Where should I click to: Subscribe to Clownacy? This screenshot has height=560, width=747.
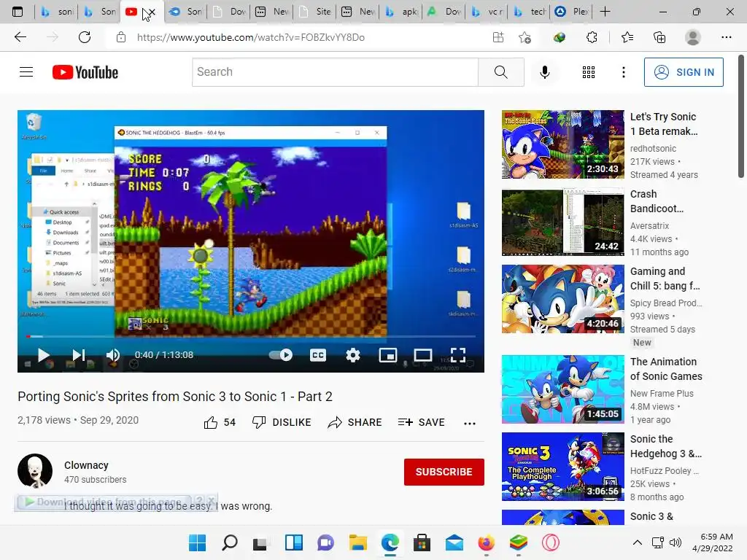point(444,472)
